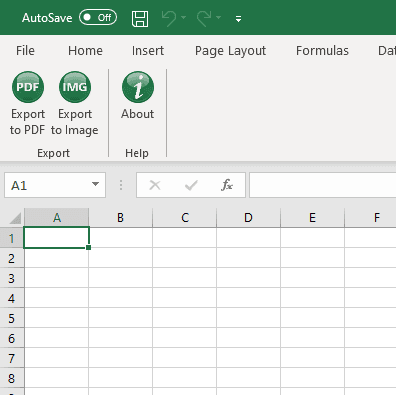This screenshot has width=396, height=395.
Task: Open Customize Quick Access Toolbar dropdown
Action: 238,19
